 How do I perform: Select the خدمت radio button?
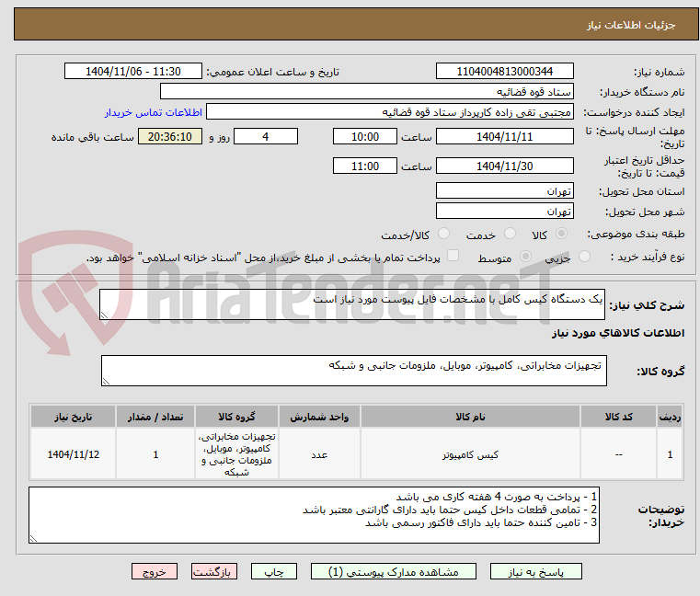[x=510, y=234]
